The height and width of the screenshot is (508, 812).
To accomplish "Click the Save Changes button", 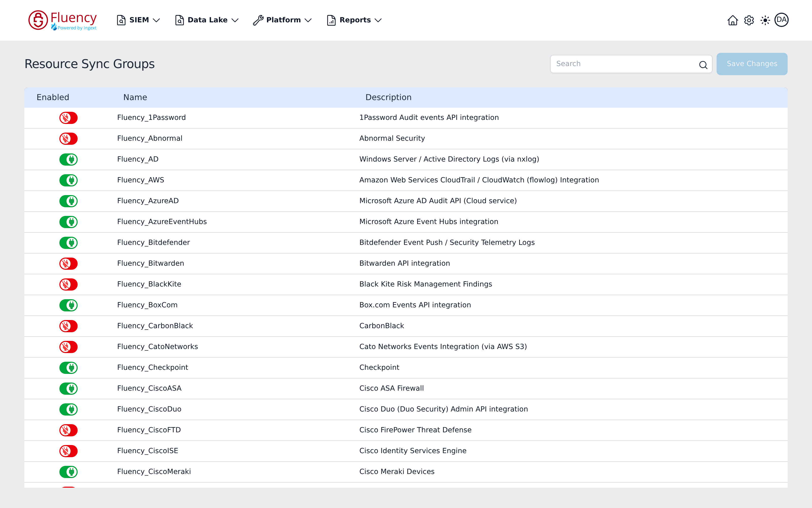I will pyautogui.click(x=752, y=64).
